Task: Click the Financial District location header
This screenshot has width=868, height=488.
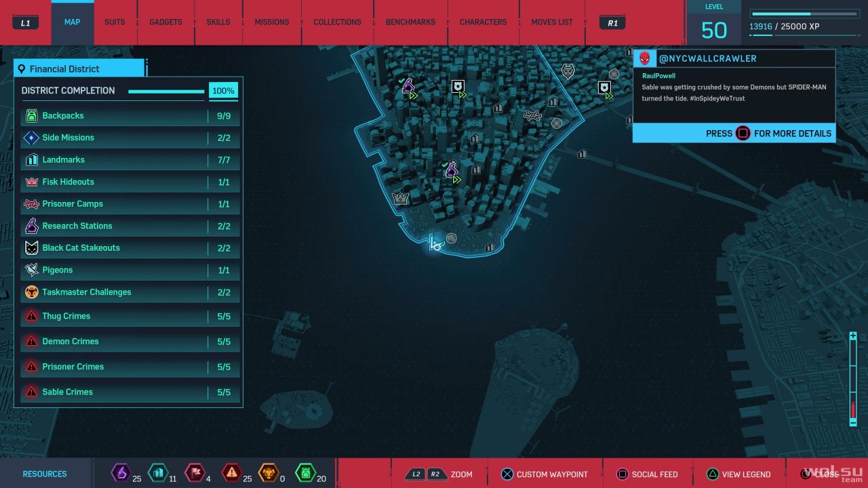Action: [79, 68]
